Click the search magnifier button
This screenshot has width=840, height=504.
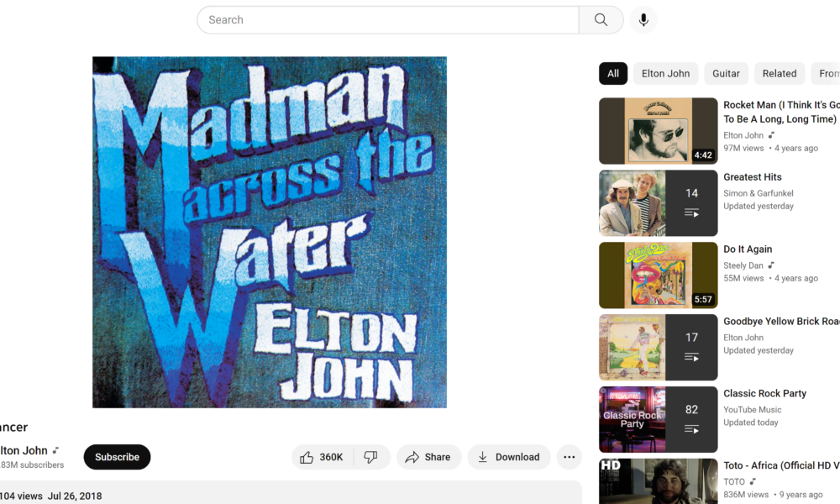pos(601,20)
